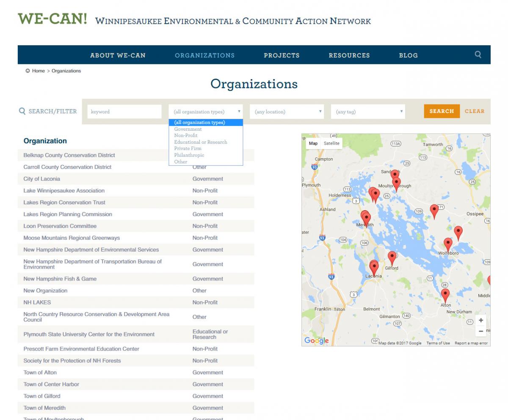
Task: Click the Home breadcrumb link
Action: pyautogui.click(x=38, y=71)
